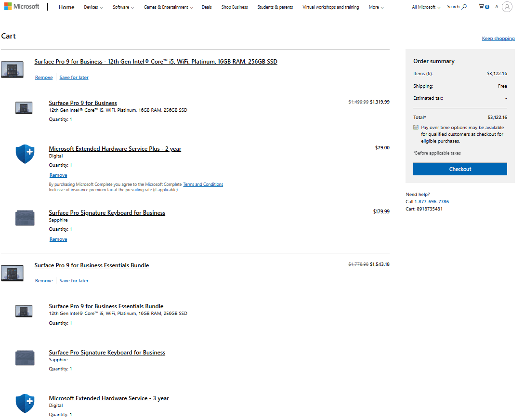Click the account avatar icon

[506, 7]
